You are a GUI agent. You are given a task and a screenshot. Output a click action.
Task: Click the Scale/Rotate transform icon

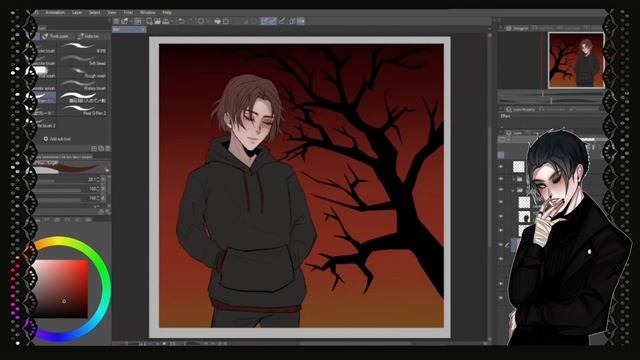(226, 21)
